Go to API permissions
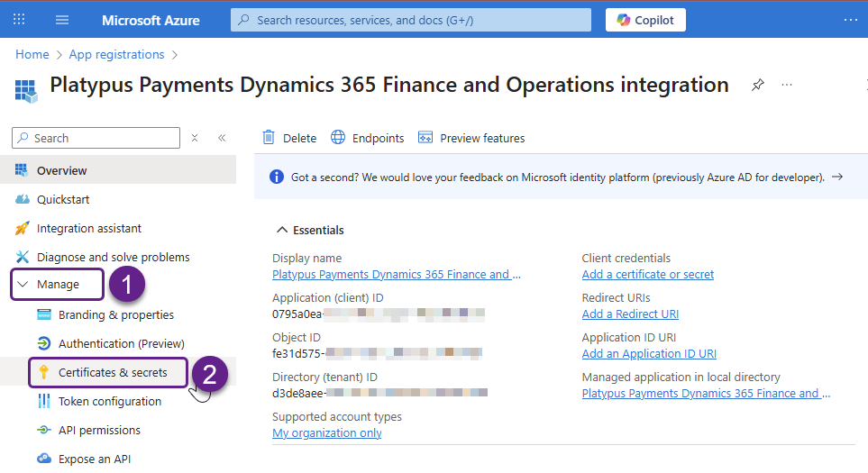This screenshot has width=868, height=473. point(99,430)
